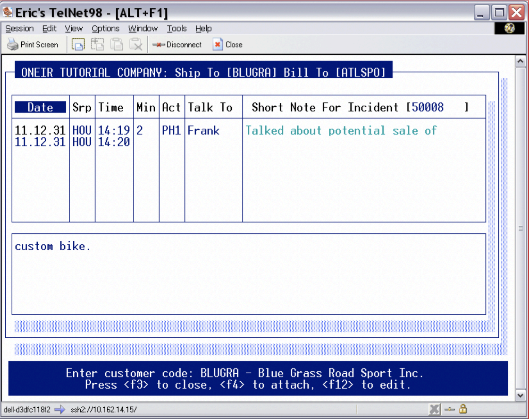Click the time 14:19 entry
Image resolution: width=529 pixels, height=420 pixels.
tap(114, 131)
